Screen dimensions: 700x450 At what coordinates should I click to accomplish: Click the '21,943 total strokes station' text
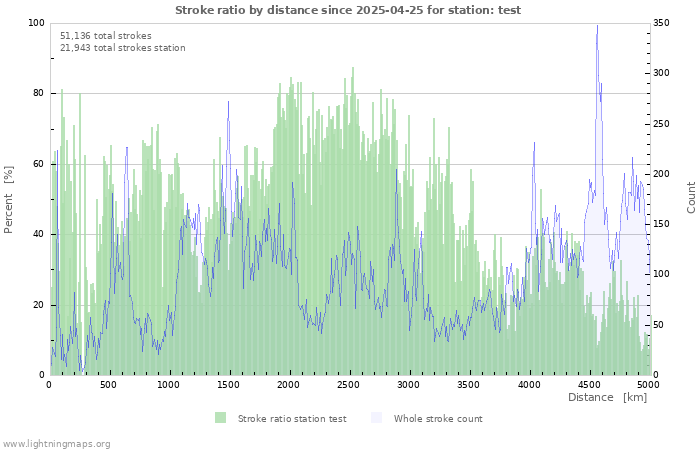123,48
